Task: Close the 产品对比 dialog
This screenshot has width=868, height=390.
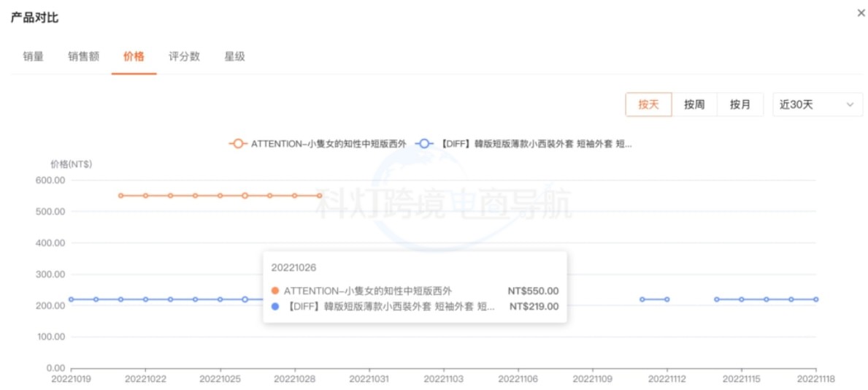Action: click(x=861, y=13)
